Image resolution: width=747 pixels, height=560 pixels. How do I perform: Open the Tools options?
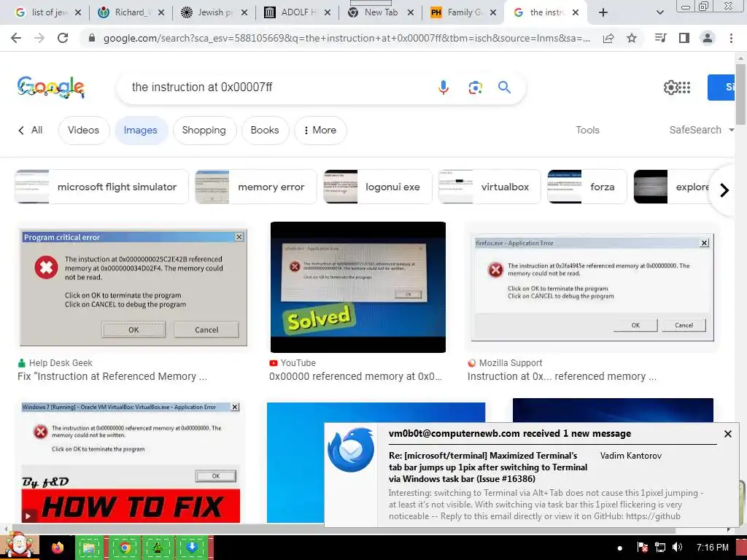pyautogui.click(x=587, y=130)
